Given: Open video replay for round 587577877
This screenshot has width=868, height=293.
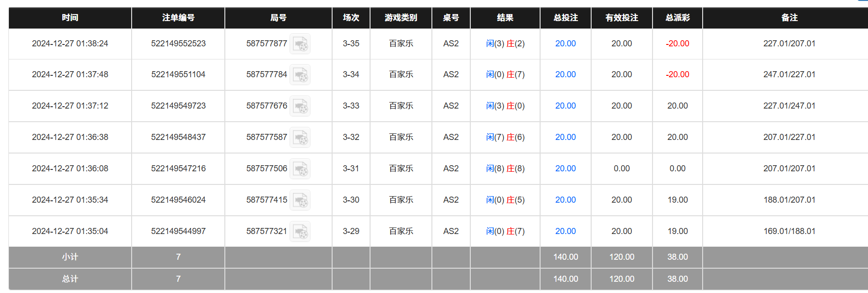Looking at the screenshot, I should coord(300,44).
